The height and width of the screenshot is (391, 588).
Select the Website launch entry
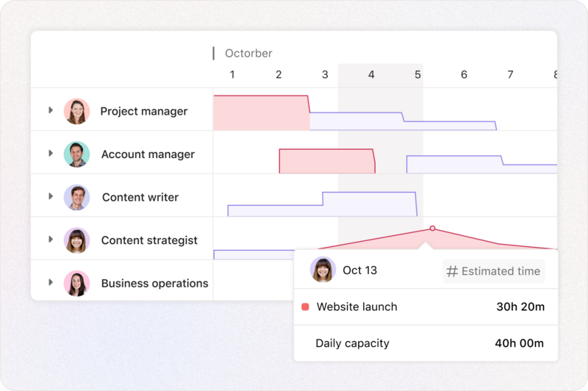click(426, 306)
